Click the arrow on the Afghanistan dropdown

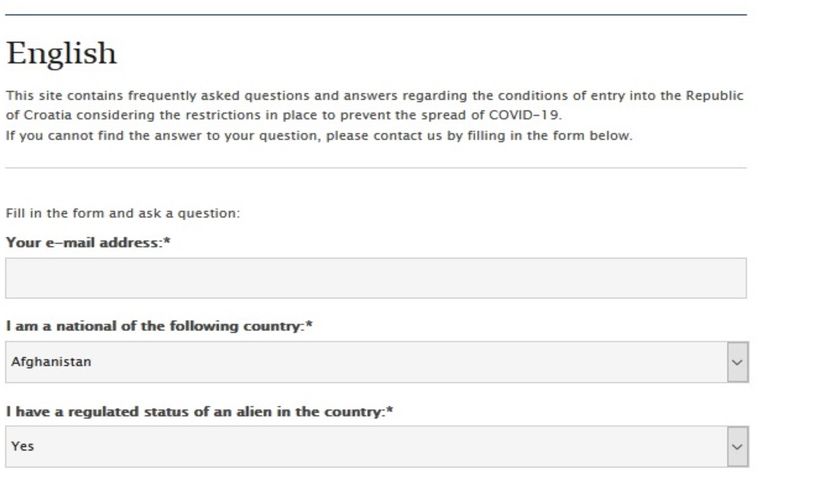(738, 362)
